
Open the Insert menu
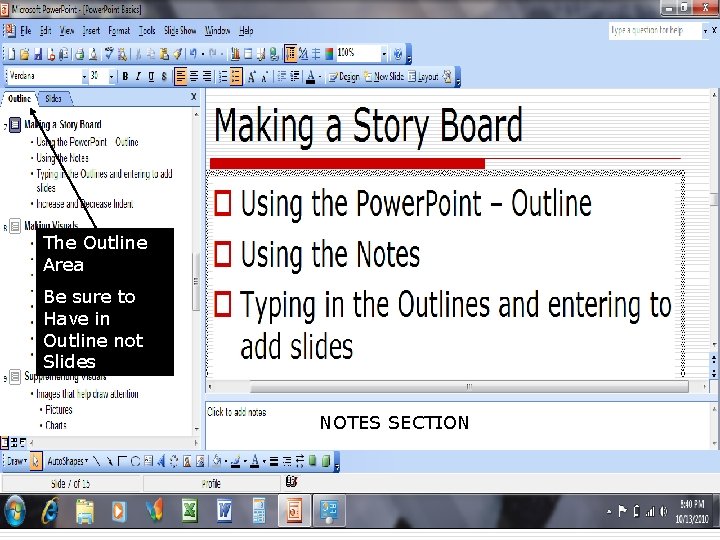coord(91,31)
